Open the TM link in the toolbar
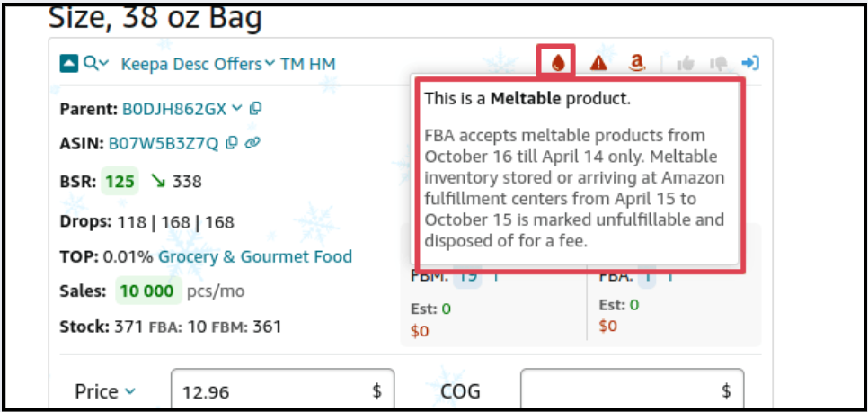This screenshot has width=868, height=412. coord(292,64)
